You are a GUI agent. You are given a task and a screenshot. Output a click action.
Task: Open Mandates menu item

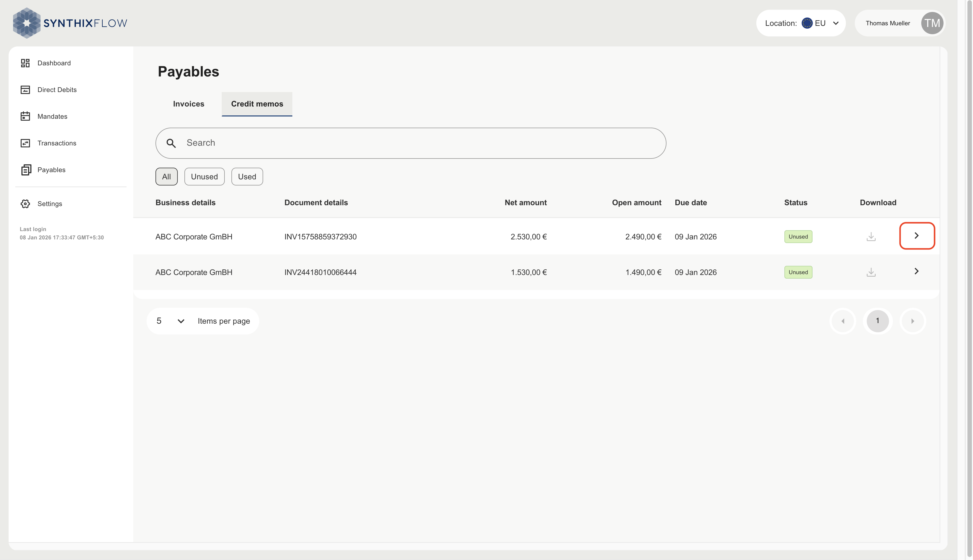52,116
